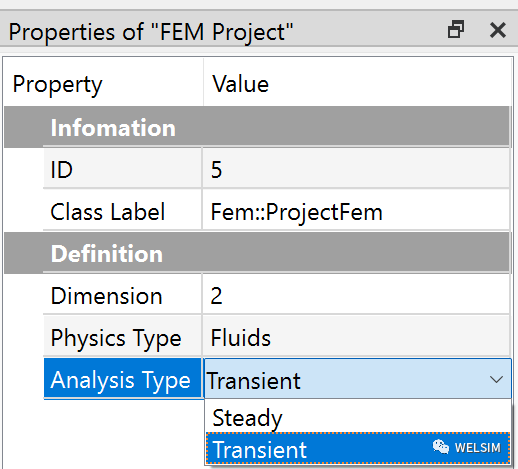Collapse the Infomation section header
The image size is (518, 469).
click(x=257, y=127)
